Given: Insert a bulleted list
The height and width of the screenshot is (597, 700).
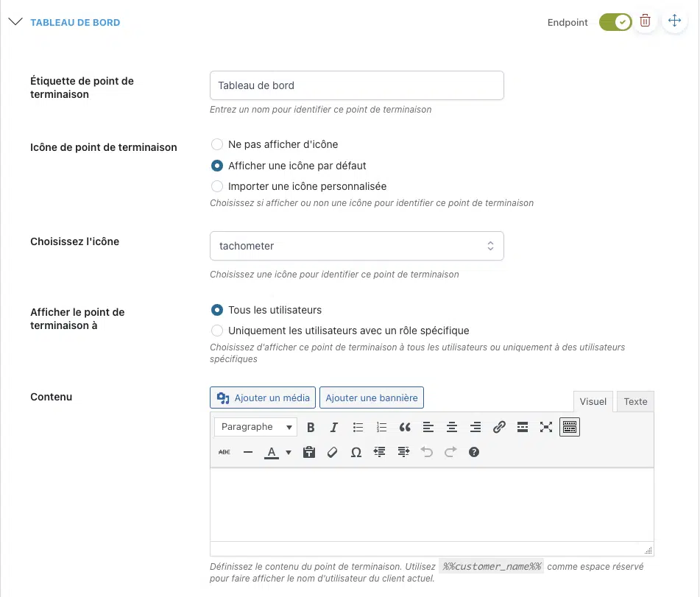Looking at the screenshot, I should coord(358,427).
